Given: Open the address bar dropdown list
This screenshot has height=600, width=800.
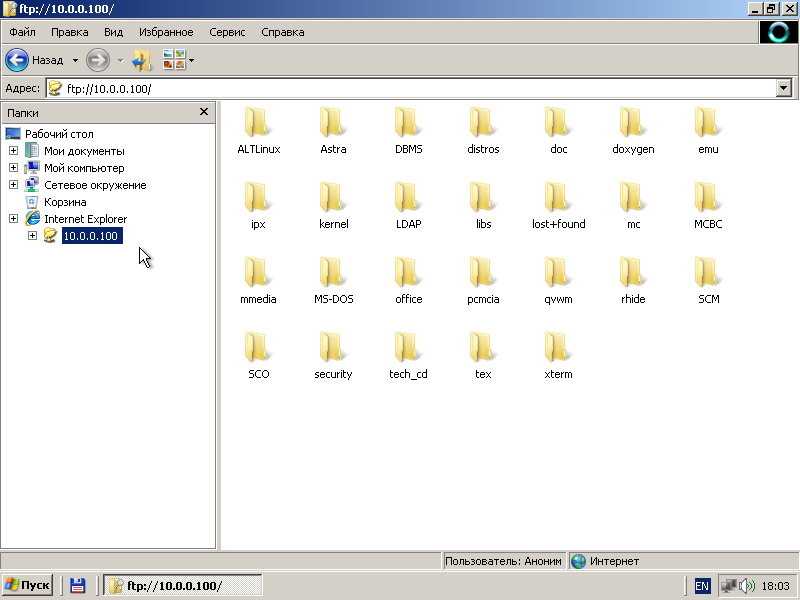Looking at the screenshot, I should point(784,88).
